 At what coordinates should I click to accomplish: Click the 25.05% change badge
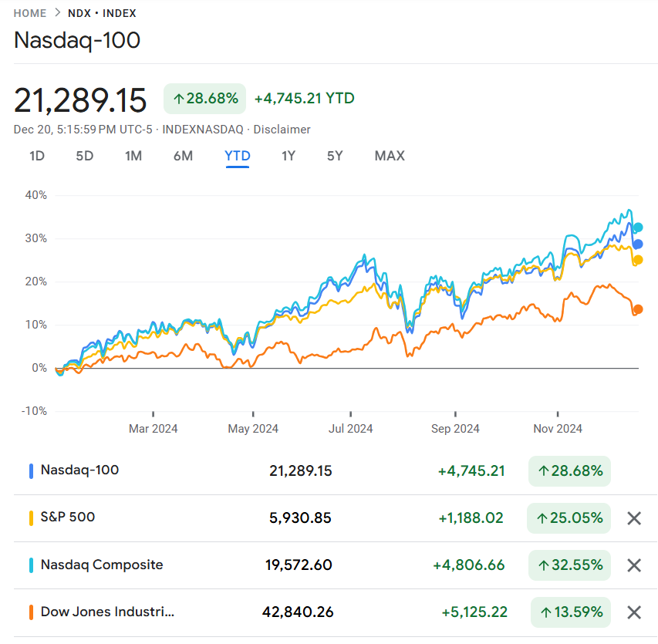[x=569, y=518]
